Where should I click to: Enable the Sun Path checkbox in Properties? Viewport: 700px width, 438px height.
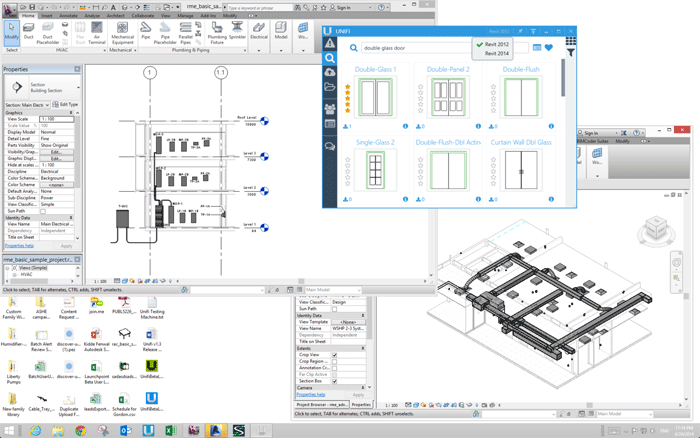click(42, 211)
